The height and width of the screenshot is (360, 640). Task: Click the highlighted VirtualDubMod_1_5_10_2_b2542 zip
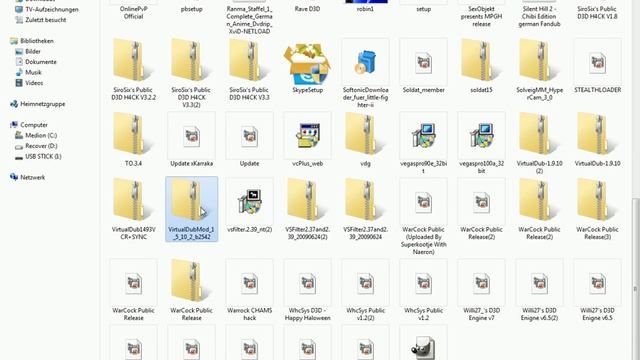pos(191,209)
